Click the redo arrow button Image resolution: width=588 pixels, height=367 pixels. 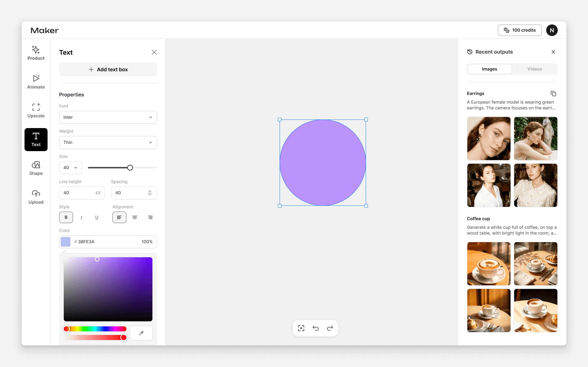point(330,328)
